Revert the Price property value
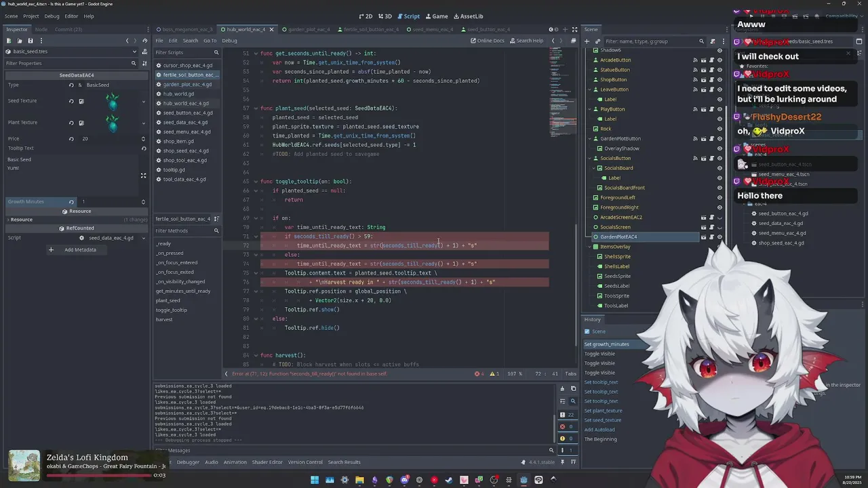Screen dimensions: 868x488 point(71,138)
